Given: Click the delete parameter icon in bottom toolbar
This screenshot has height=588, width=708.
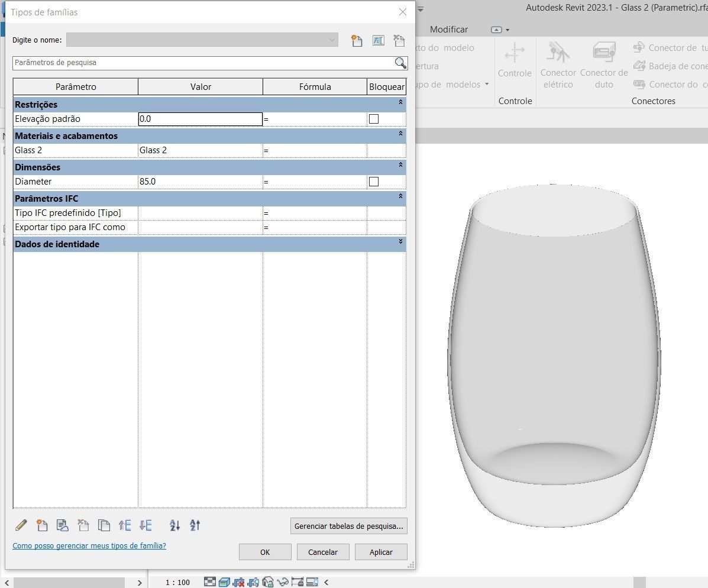Looking at the screenshot, I should 83,525.
